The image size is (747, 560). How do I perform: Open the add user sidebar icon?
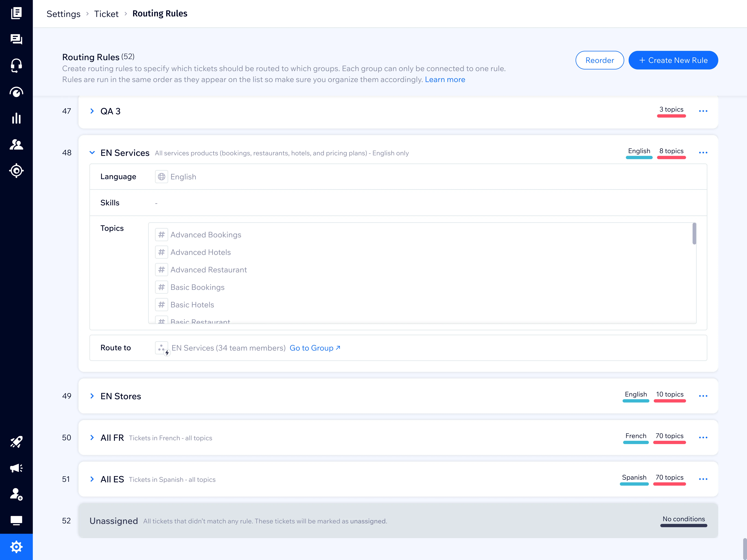[16, 494]
